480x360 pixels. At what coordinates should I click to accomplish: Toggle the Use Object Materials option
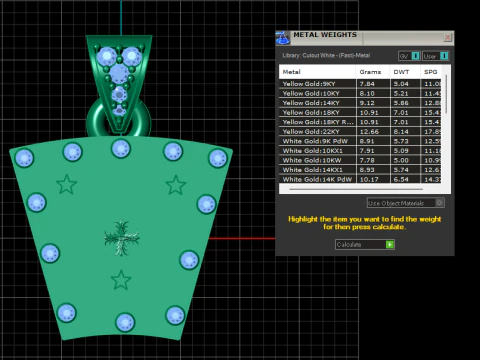point(406,203)
